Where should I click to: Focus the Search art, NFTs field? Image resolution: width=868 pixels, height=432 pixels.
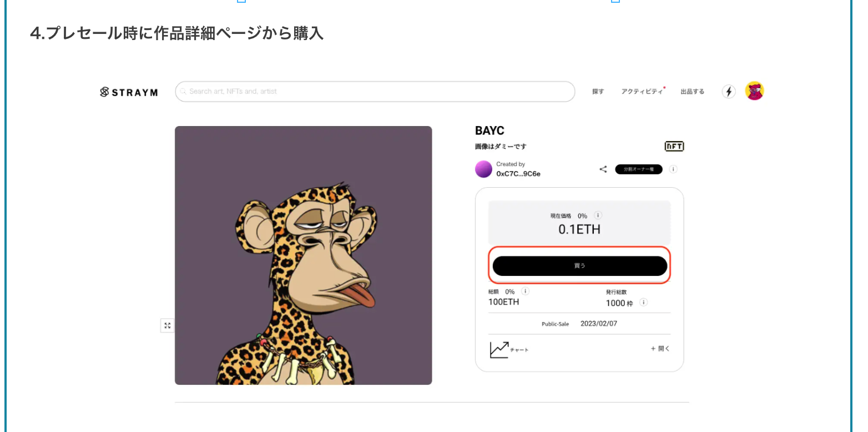375,92
